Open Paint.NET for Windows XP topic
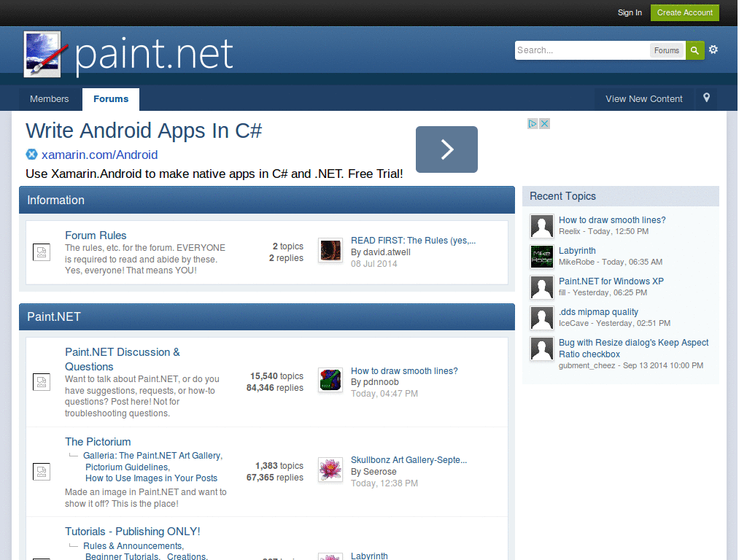747x560 pixels. pos(611,281)
